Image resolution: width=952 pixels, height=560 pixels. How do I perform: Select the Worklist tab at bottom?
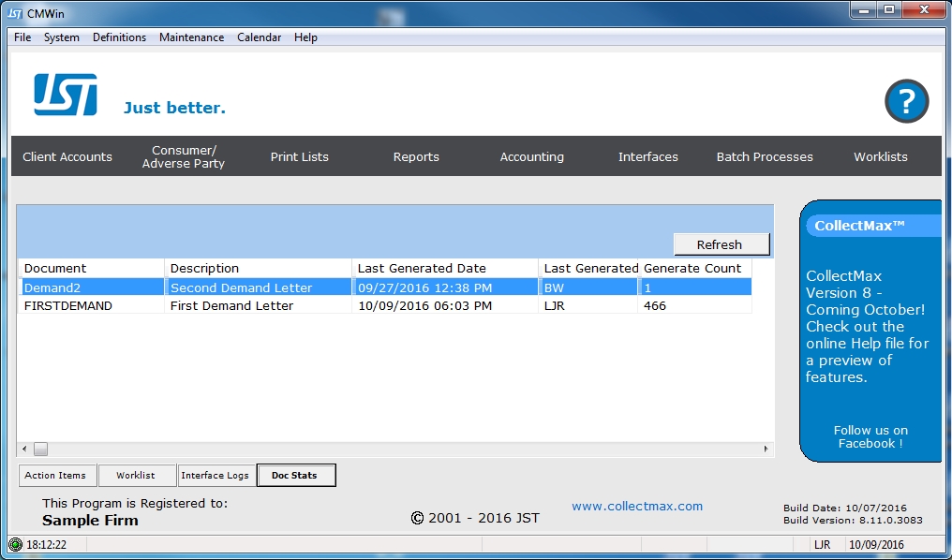(x=135, y=476)
